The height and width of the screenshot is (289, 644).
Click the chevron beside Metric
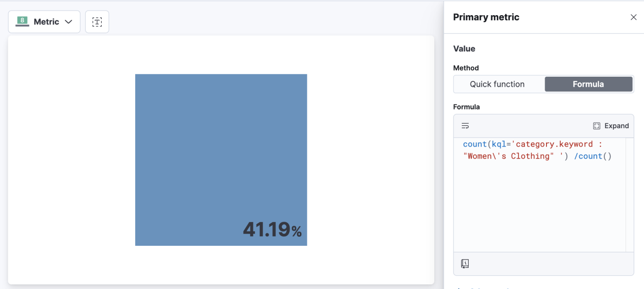pyautogui.click(x=69, y=22)
